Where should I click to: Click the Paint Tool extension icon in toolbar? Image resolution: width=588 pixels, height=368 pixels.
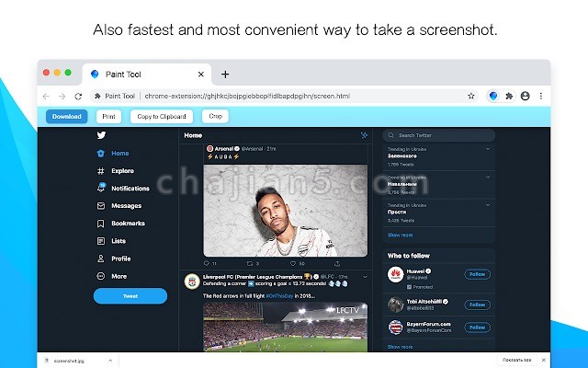coord(493,96)
